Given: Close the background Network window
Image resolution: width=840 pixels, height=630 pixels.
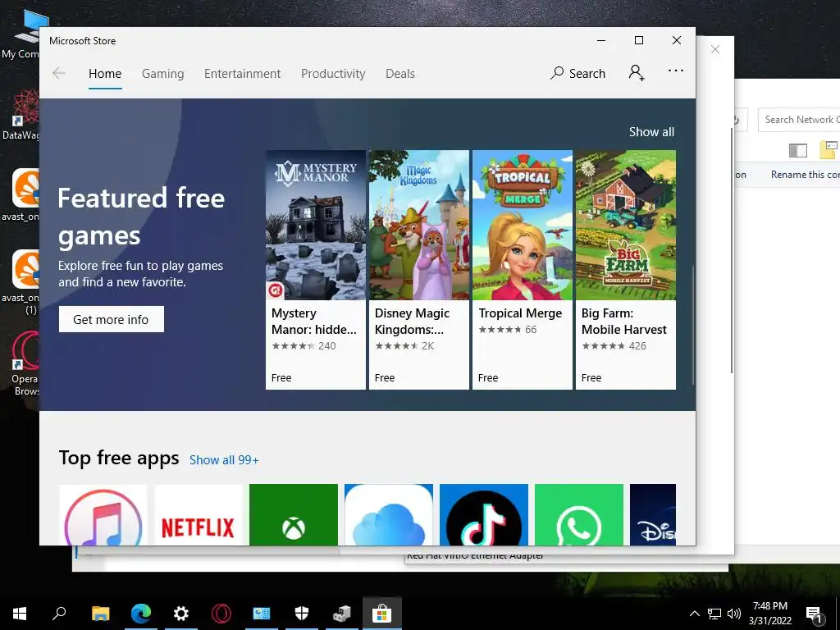Looking at the screenshot, I should coord(715,49).
